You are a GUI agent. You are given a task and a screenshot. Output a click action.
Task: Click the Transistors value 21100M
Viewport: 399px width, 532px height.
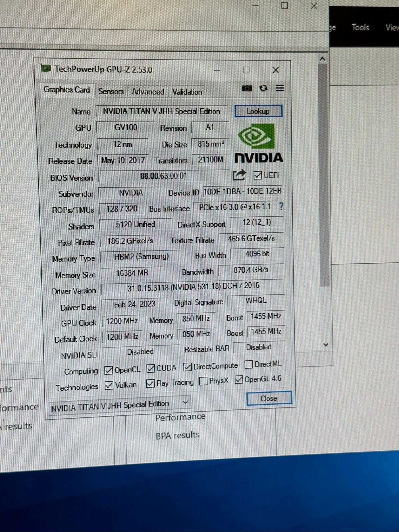click(210, 160)
